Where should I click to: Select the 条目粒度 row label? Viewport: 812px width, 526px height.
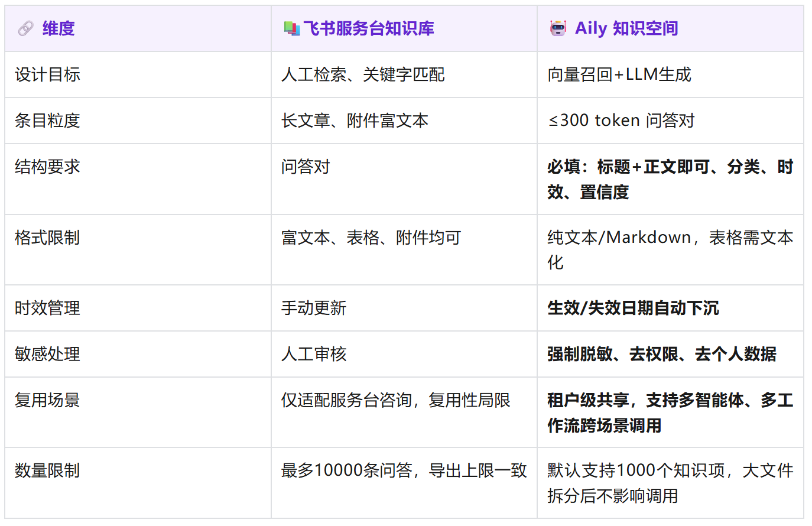[x=47, y=121]
